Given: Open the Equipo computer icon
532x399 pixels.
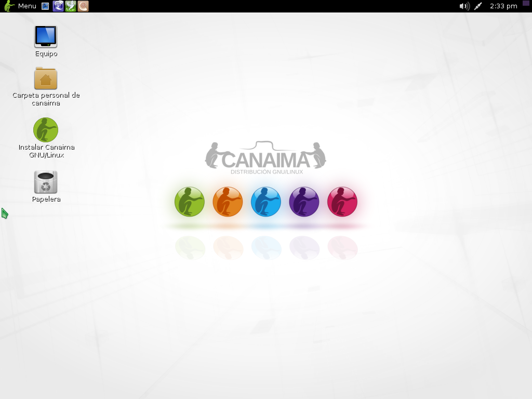Looking at the screenshot, I should pyautogui.click(x=46, y=36).
